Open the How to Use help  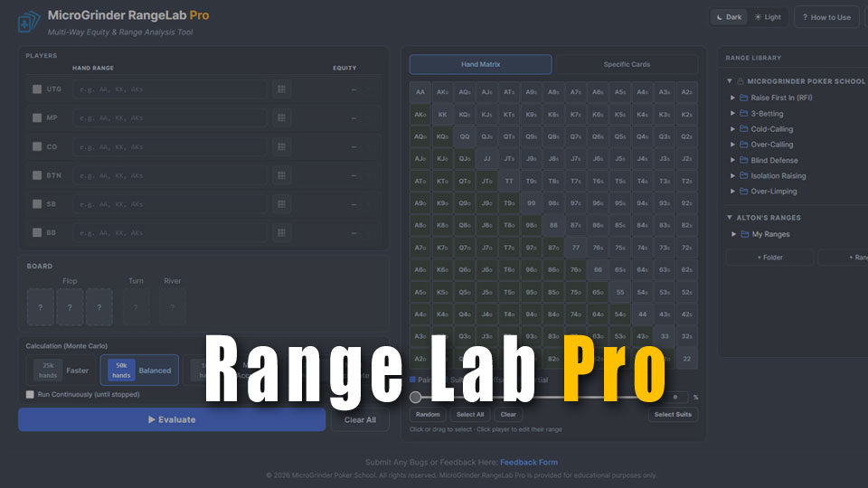point(826,17)
